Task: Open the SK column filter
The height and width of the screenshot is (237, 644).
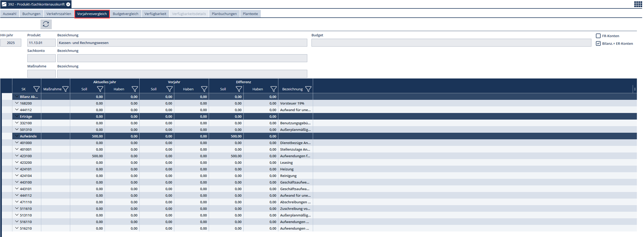Action: pos(36,89)
